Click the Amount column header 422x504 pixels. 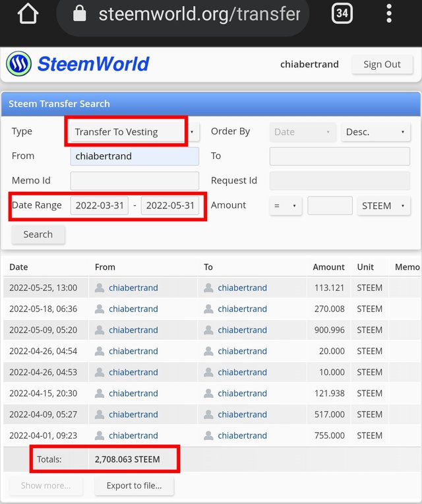click(x=328, y=267)
